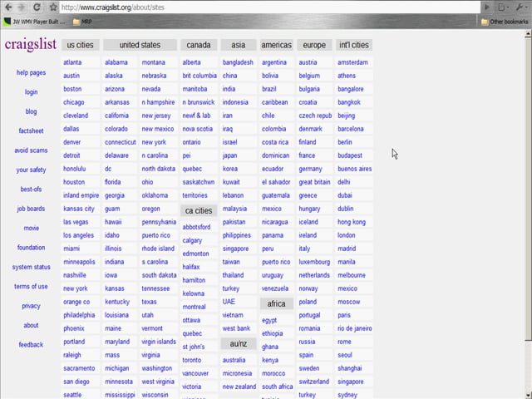Open JW WMV Player bookmark

point(34,22)
